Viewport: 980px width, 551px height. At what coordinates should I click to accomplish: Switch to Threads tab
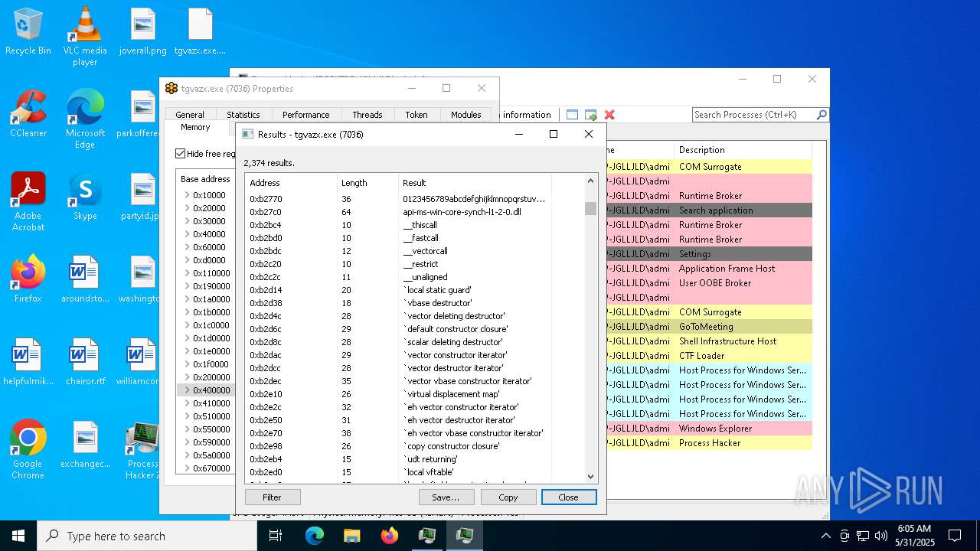tap(367, 115)
